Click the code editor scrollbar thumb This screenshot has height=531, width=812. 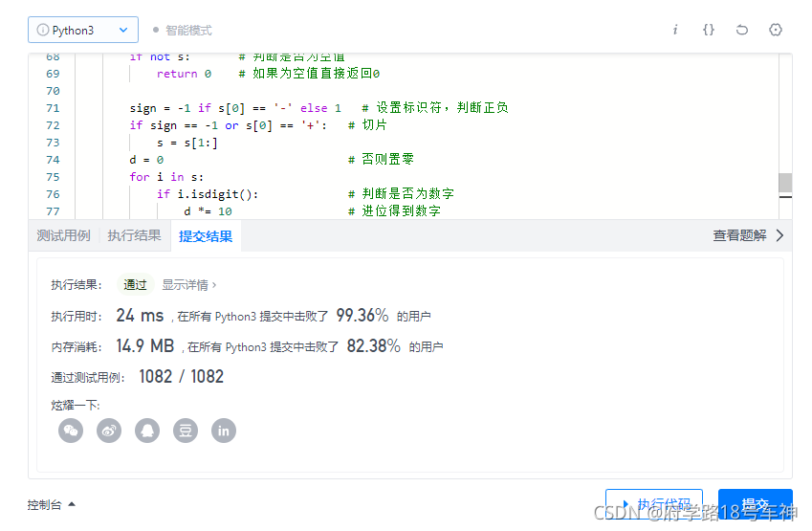[x=785, y=183]
